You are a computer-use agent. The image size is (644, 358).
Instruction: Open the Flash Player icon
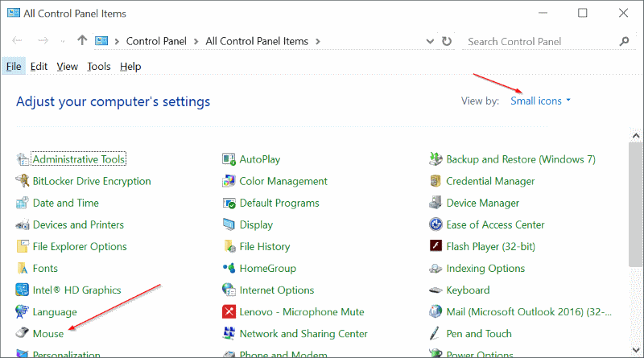click(436, 246)
